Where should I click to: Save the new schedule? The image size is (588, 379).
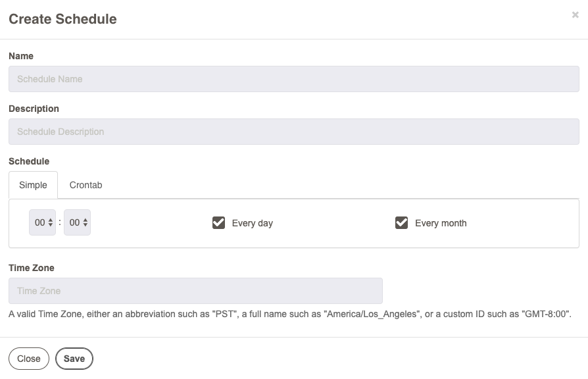click(74, 359)
